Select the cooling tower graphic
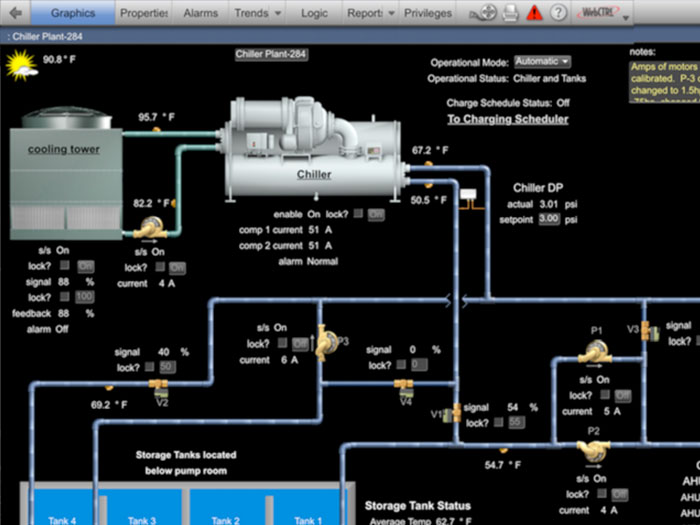Image resolution: width=700 pixels, height=525 pixels. (x=66, y=174)
